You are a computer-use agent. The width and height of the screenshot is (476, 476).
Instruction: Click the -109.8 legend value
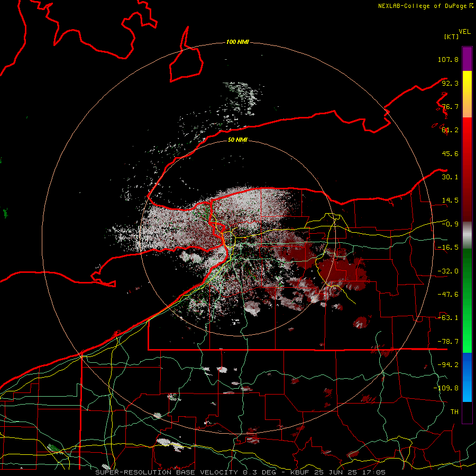pos(446,388)
